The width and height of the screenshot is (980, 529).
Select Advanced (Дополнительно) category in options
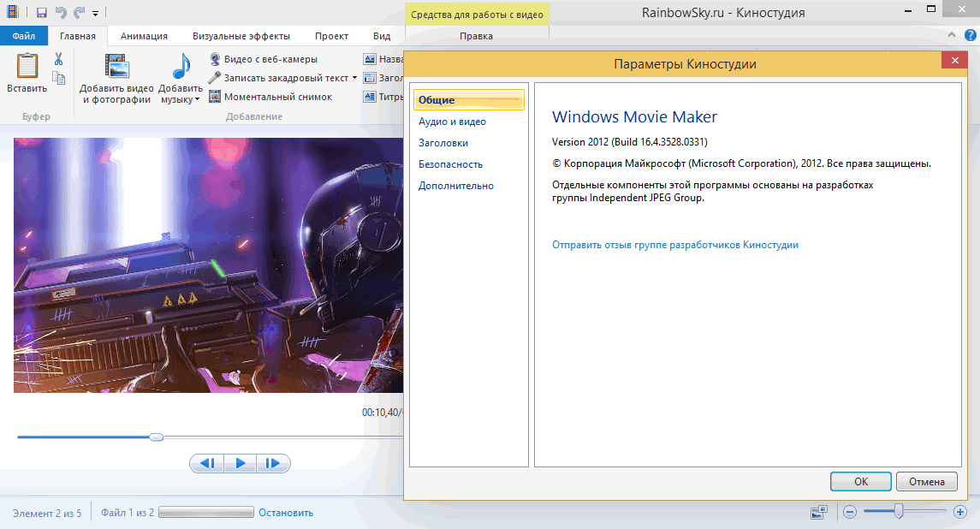click(x=455, y=185)
